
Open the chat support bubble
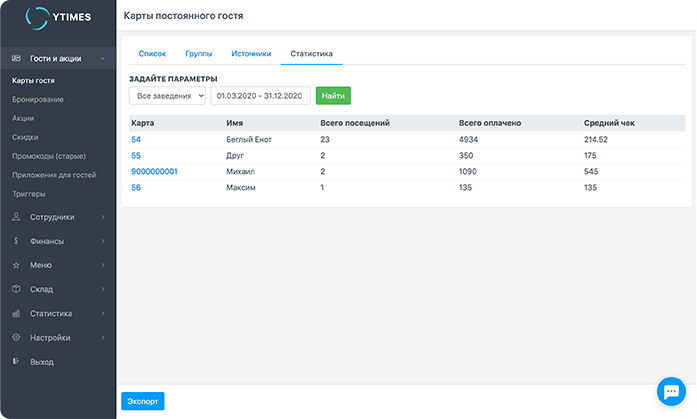(x=668, y=390)
